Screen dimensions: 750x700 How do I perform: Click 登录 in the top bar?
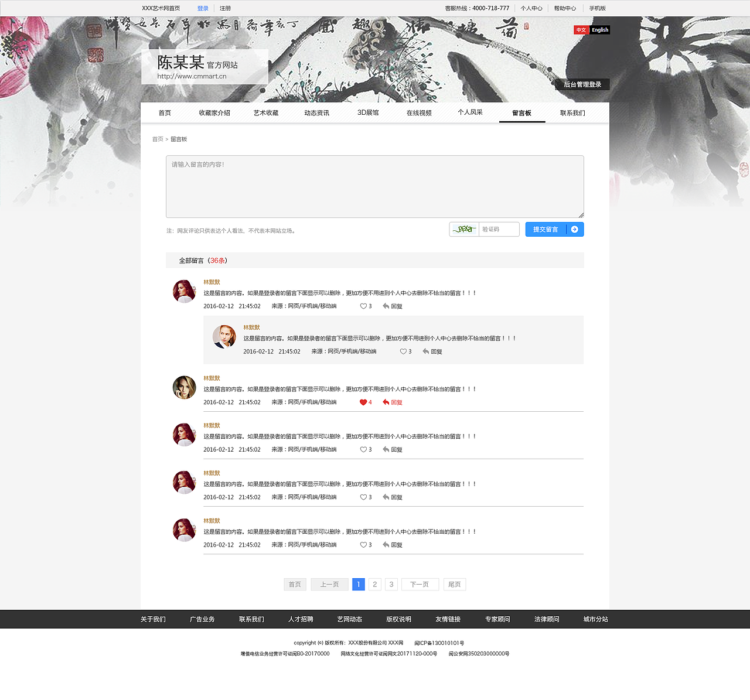point(203,8)
